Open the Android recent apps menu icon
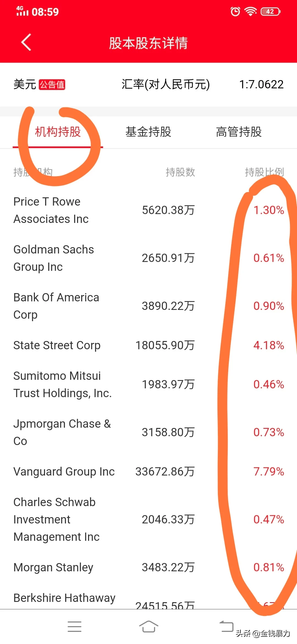The height and width of the screenshot is (644, 297). [75, 627]
